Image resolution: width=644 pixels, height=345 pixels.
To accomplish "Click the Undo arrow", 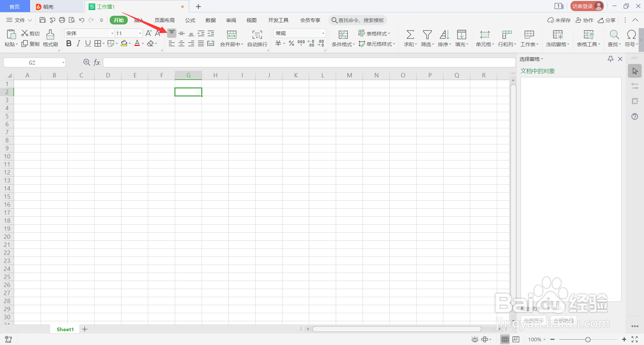I will tap(82, 20).
